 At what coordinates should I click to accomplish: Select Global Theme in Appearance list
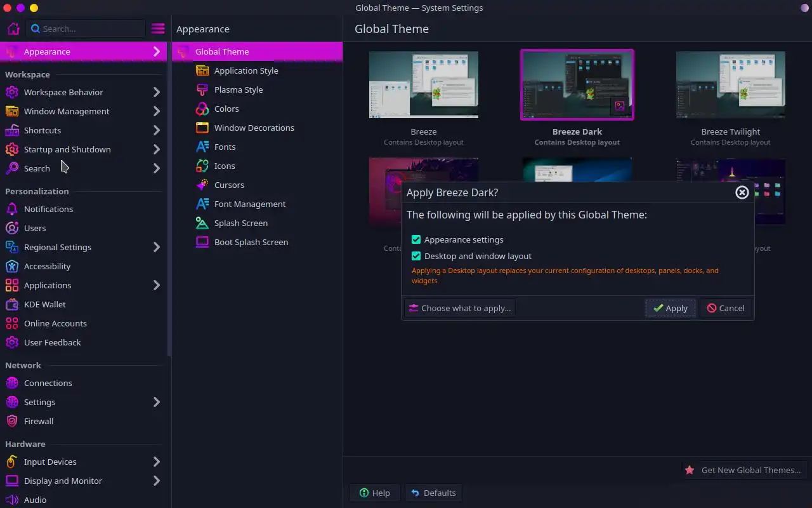pyautogui.click(x=257, y=51)
